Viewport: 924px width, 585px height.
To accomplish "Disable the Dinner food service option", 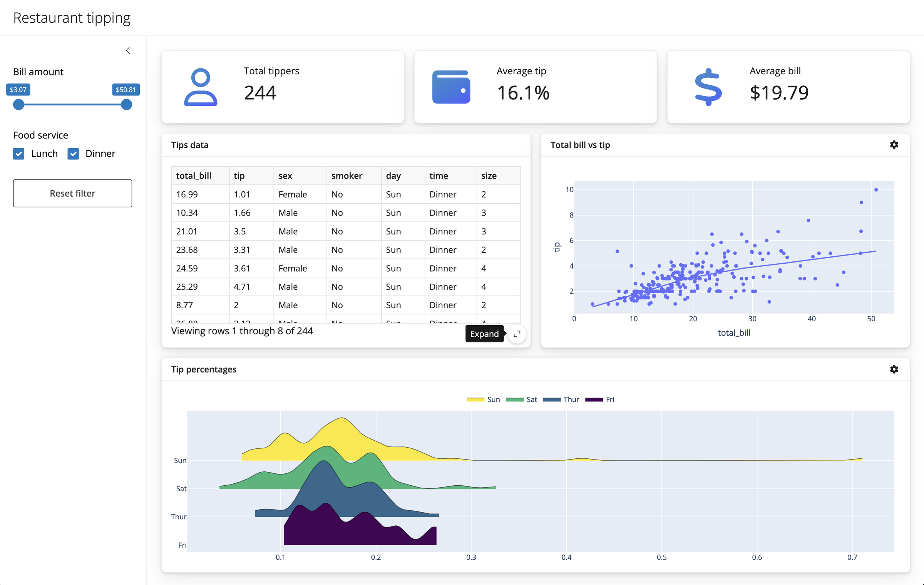I will pyautogui.click(x=73, y=154).
